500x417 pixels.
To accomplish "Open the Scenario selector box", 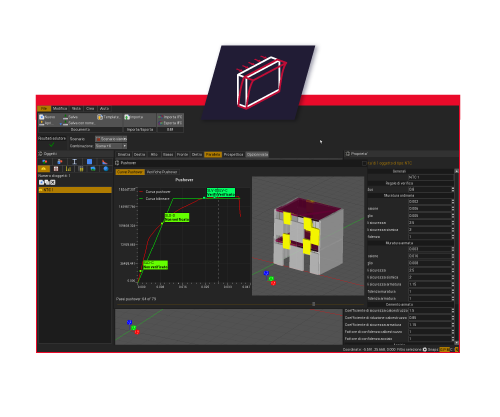I will [111, 139].
